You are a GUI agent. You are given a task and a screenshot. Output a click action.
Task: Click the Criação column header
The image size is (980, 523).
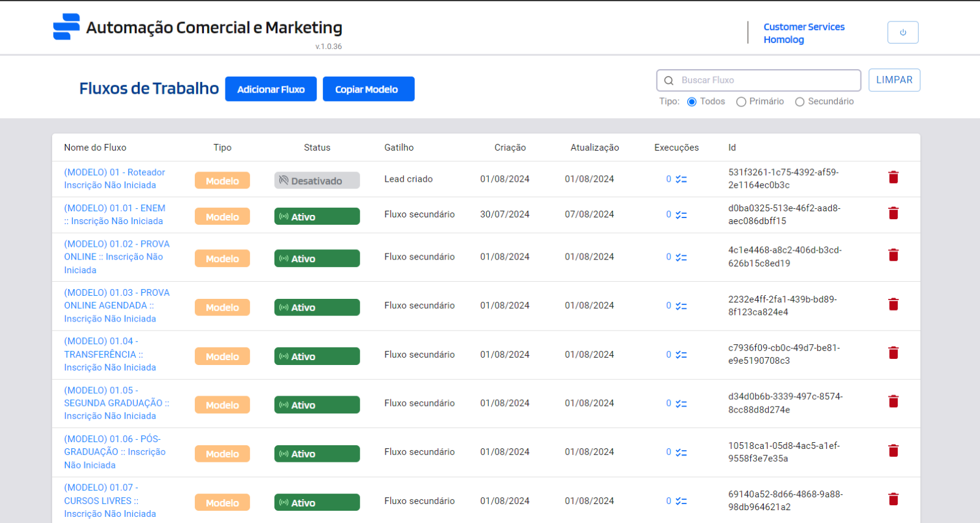pos(510,148)
